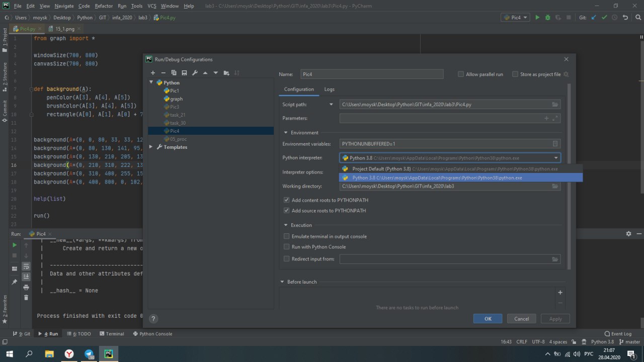This screenshot has width=644, height=362.
Task: Open the Pic4 run configuration selector
Action: pyautogui.click(x=515, y=17)
